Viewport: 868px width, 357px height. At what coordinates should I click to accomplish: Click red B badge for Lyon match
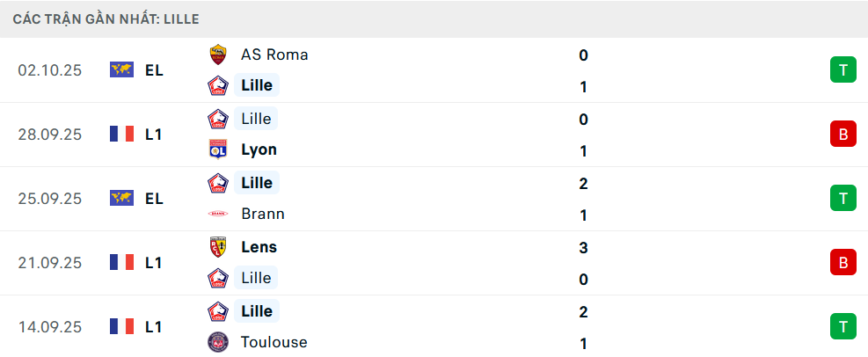[x=842, y=134]
